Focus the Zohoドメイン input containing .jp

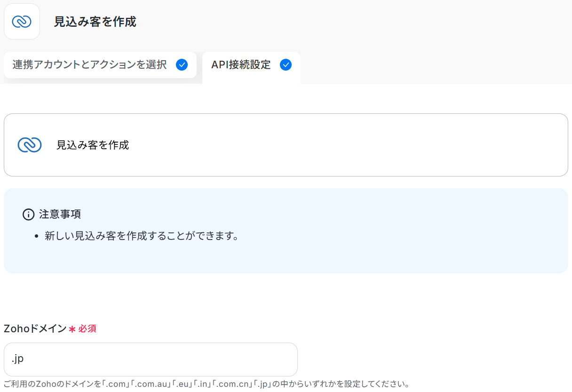click(151, 360)
